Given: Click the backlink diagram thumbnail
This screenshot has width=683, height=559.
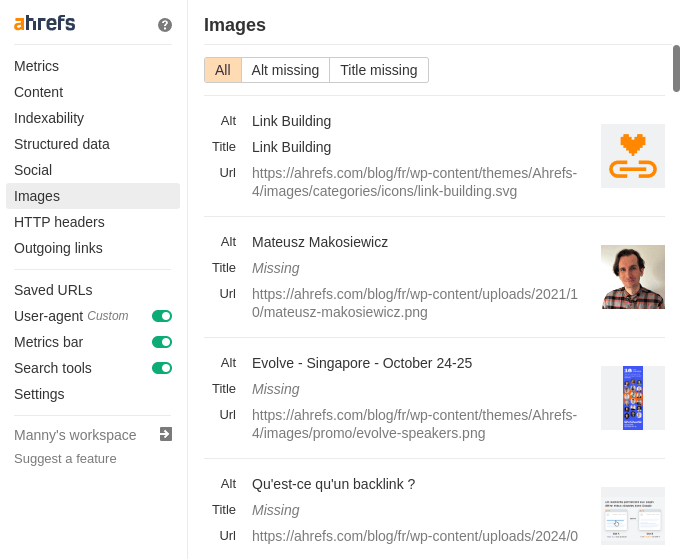Looking at the screenshot, I should pos(633,516).
